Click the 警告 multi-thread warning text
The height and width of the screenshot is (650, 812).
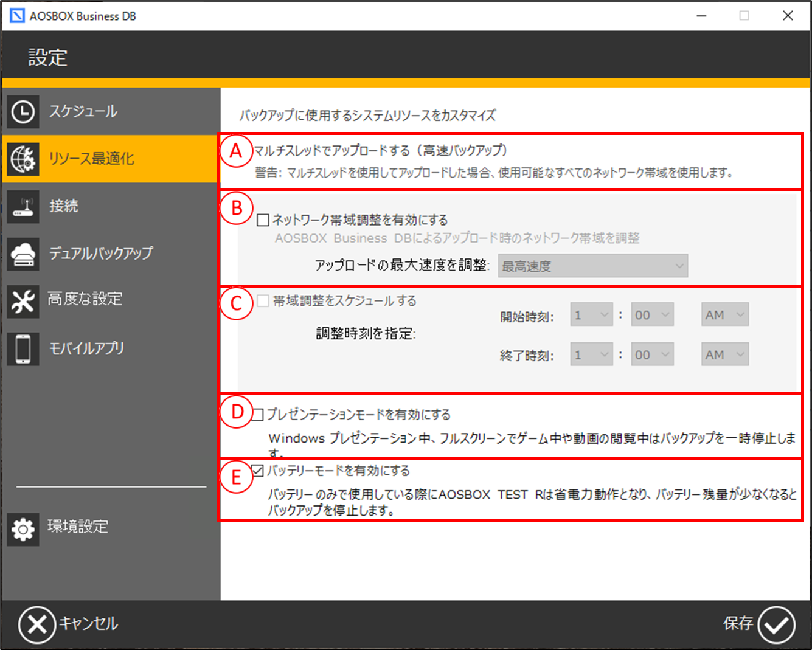tap(494, 173)
